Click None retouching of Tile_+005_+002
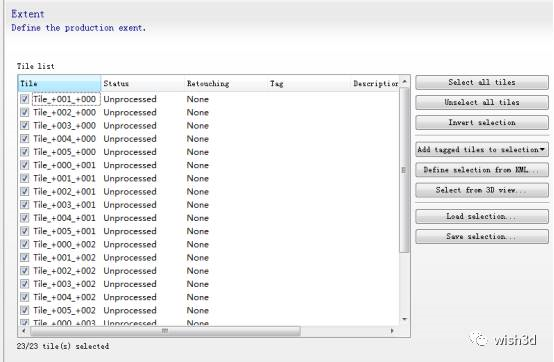The width and height of the screenshot is (554, 362). click(198, 310)
